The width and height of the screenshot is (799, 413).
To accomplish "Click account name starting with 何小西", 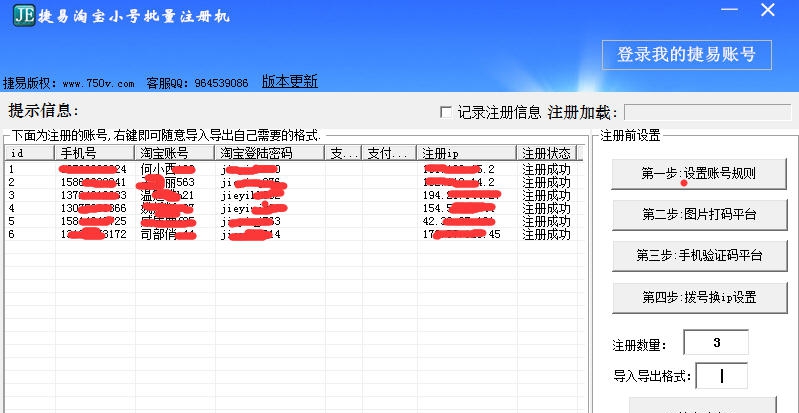I will 168,169.
